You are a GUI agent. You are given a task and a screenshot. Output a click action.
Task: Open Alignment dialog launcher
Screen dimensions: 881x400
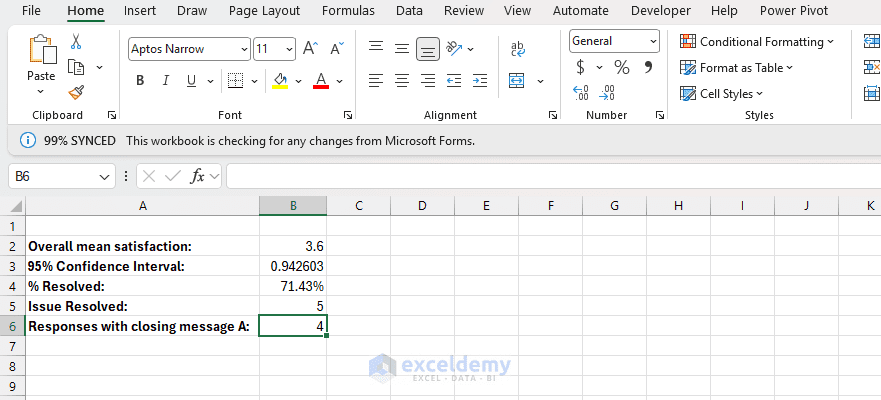click(x=553, y=115)
